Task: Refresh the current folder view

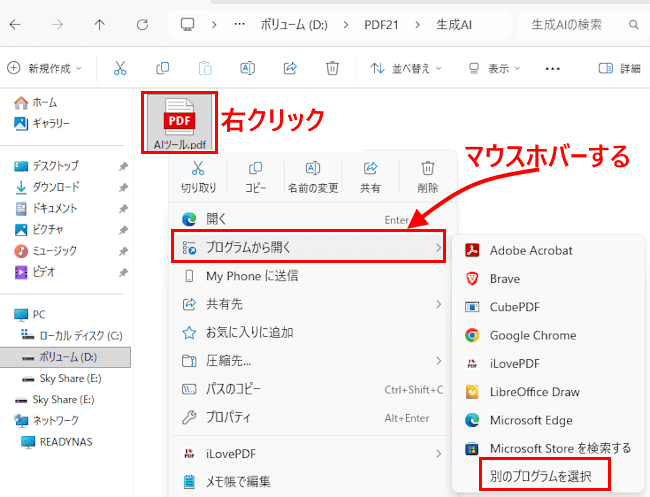Action: (x=142, y=25)
